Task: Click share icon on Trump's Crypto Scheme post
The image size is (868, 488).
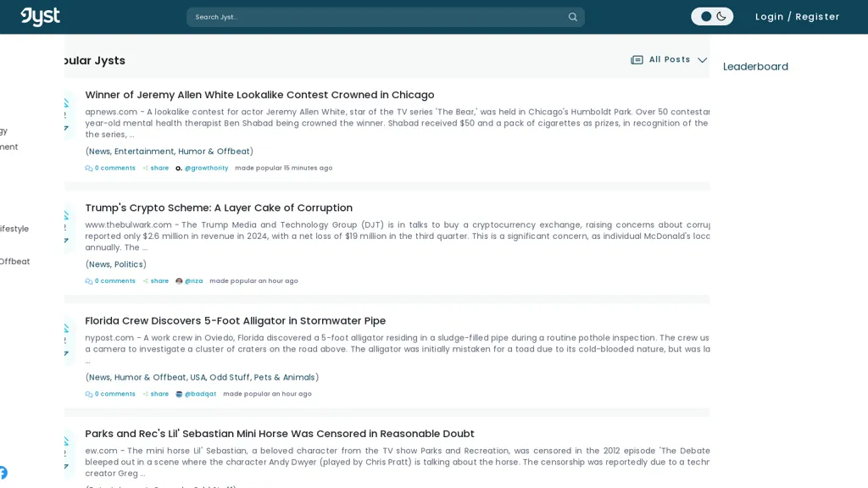Action: (x=146, y=281)
